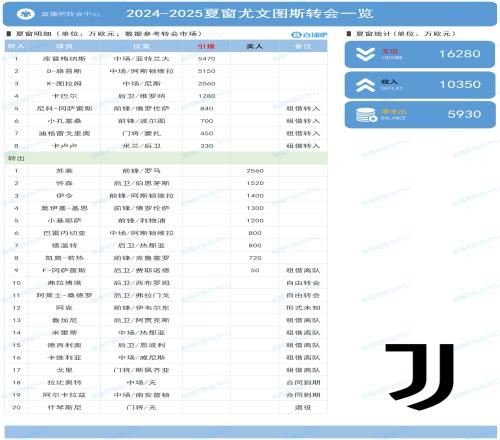Click the double up-chevron income icon
The height and width of the screenshot is (440, 500).
point(365,85)
